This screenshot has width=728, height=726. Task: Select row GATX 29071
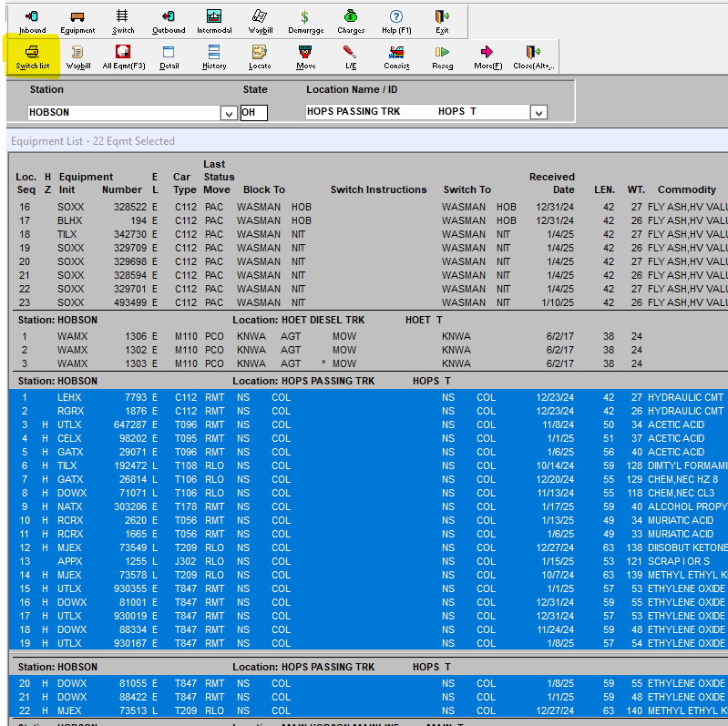[x=368, y=452]
